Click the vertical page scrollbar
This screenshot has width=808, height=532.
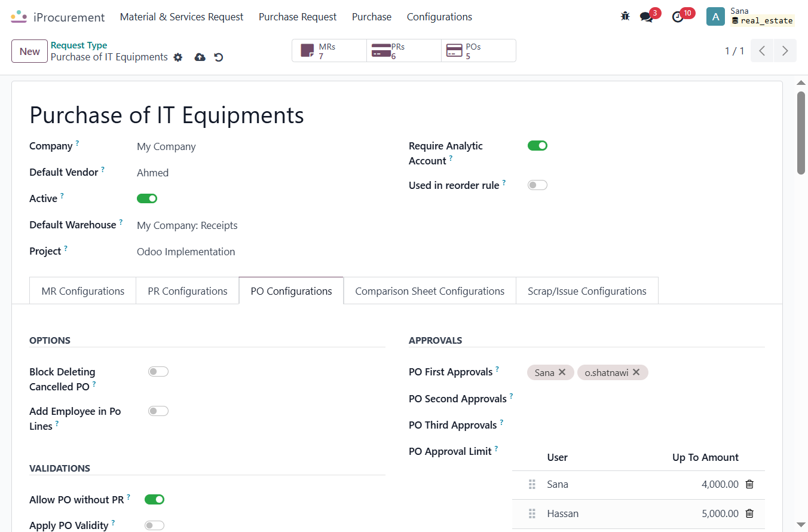click(x=801, y=133)
